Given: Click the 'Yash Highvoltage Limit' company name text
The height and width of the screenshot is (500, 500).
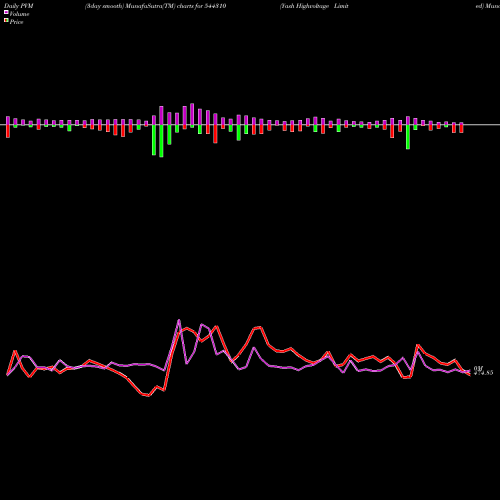Looking at the screenshot, I should [314, 6].
